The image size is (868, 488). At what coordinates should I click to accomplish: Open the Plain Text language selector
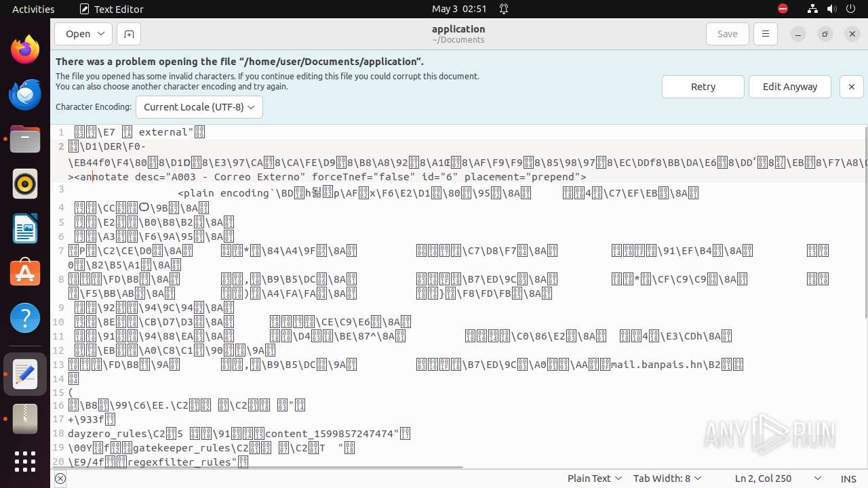pos(595,479)
